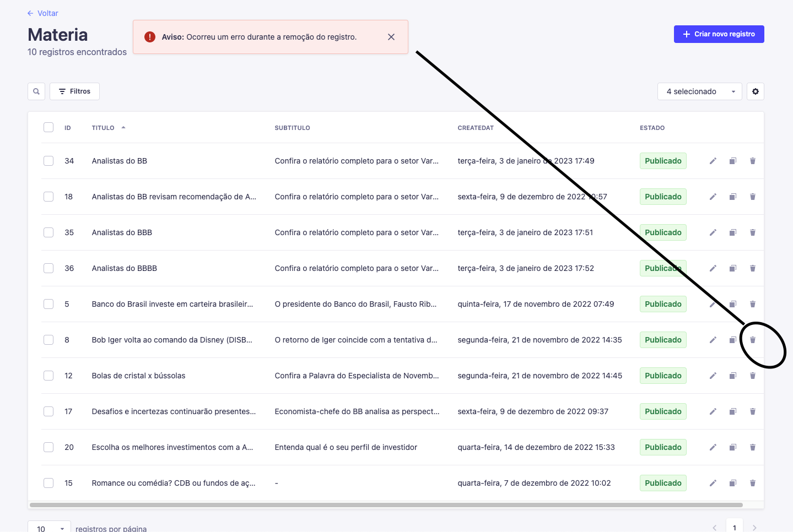Viewport: 793px width, 532px height.
Task: Open the search icon above the table
Action: click(x=36, y=91)
